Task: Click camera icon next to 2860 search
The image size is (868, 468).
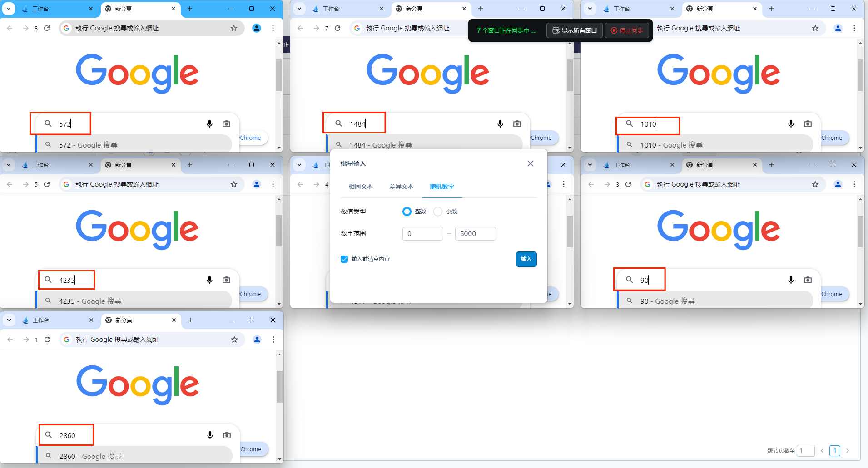Action: tap(227, 435)
